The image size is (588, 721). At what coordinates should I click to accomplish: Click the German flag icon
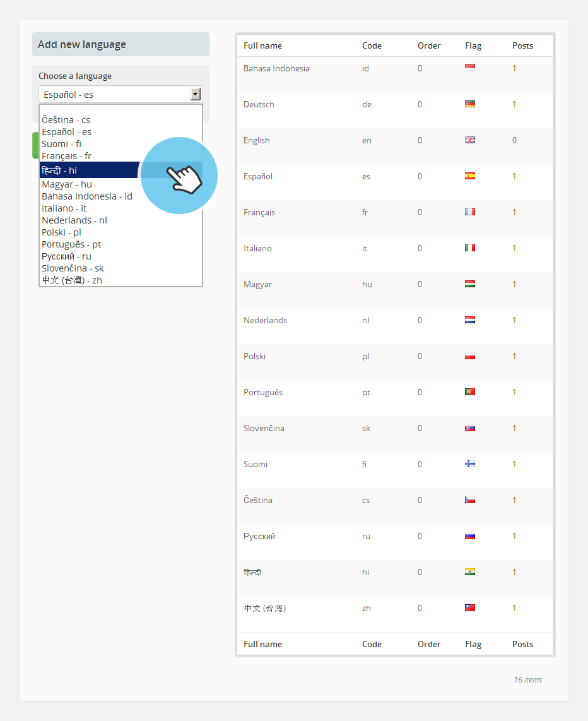(469, 104)
